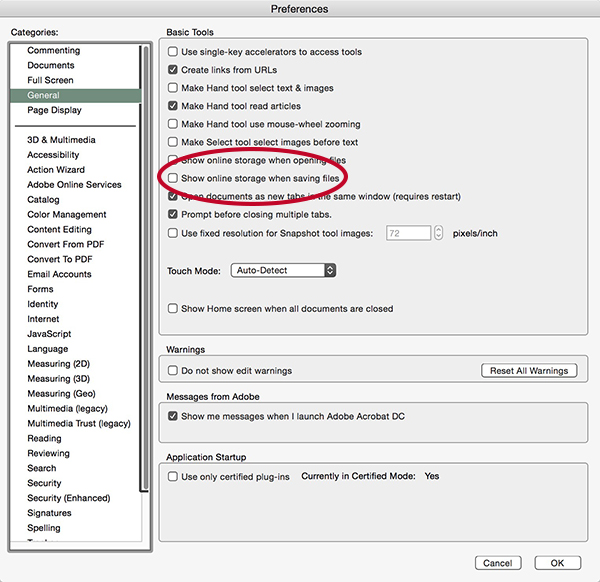Enable fixed resolution for Snapshot tool images
The width and height of the screenshot is (600, 582).
(x=173, y=233)
